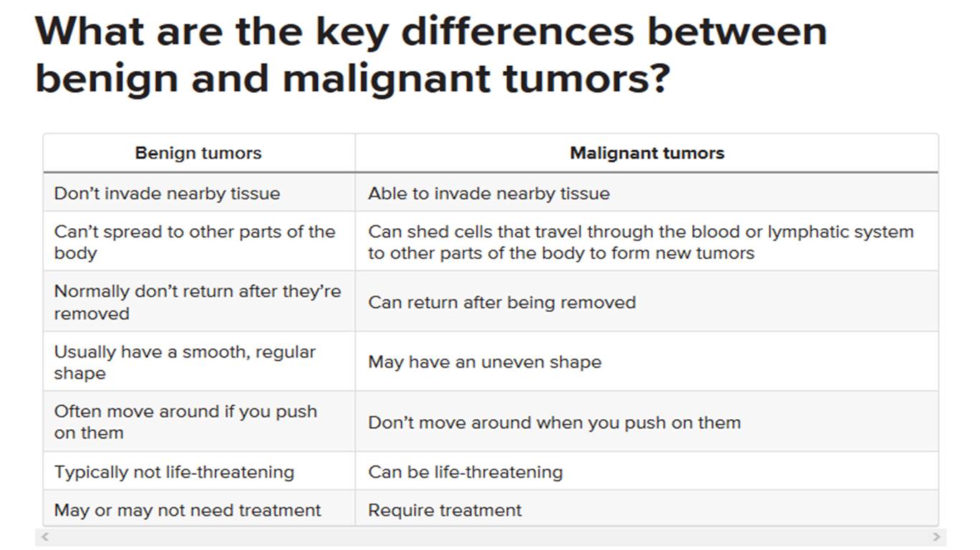Click 'Don't move around when you push' cell
The height and width of the screenshot is (550, 980).
646,422
